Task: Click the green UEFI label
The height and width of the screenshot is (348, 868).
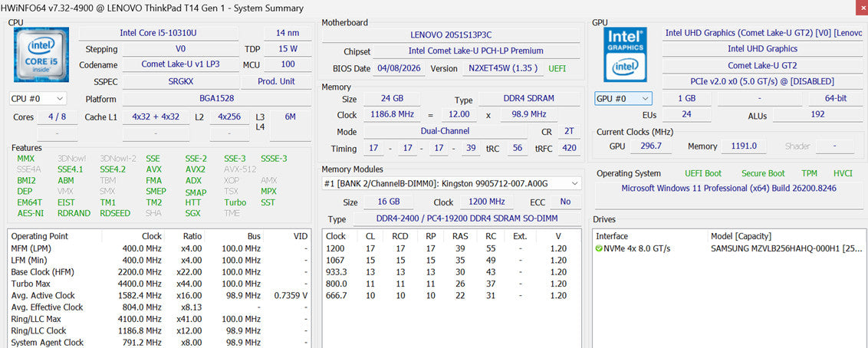Action: pyautogui.click(x=557, y=69)
